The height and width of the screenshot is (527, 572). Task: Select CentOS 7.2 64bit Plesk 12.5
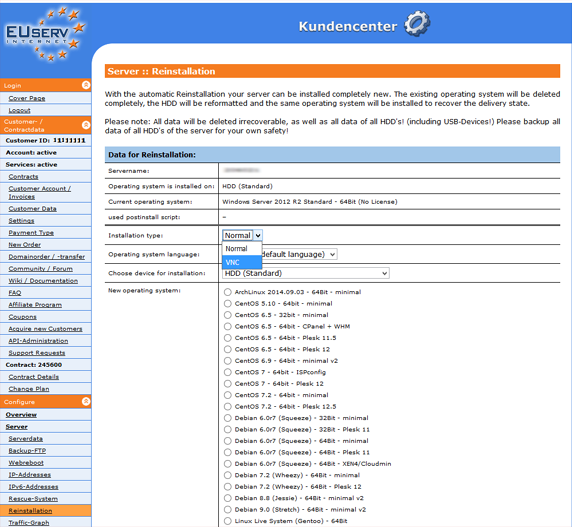point(228,407)
